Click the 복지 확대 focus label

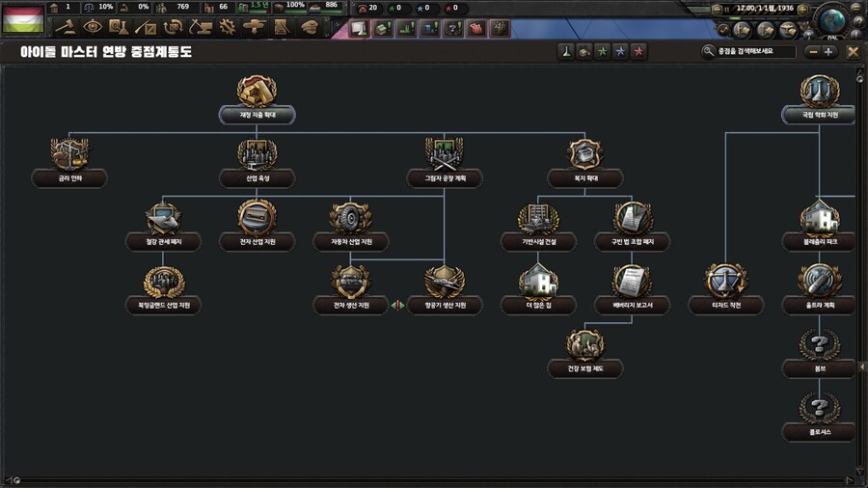585,178
